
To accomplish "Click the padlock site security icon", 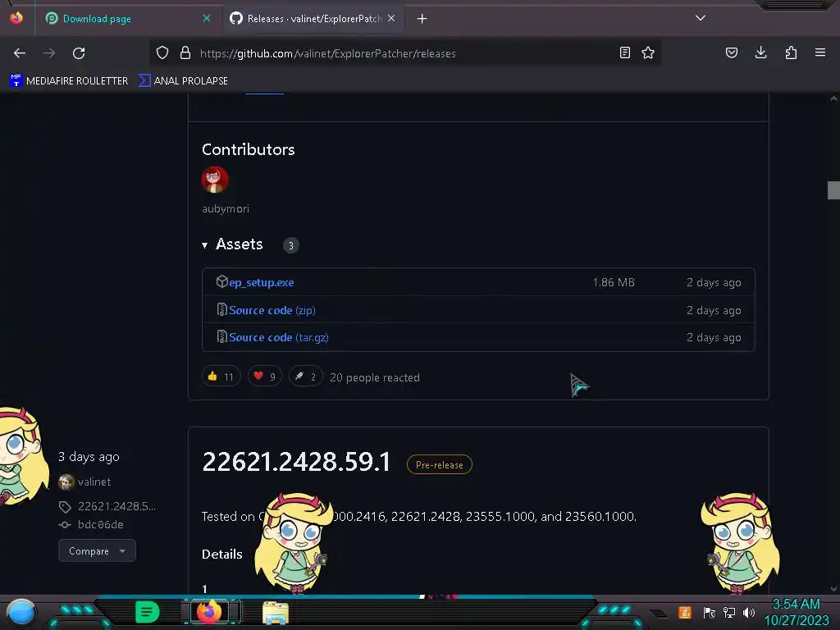I will [185, 53].
